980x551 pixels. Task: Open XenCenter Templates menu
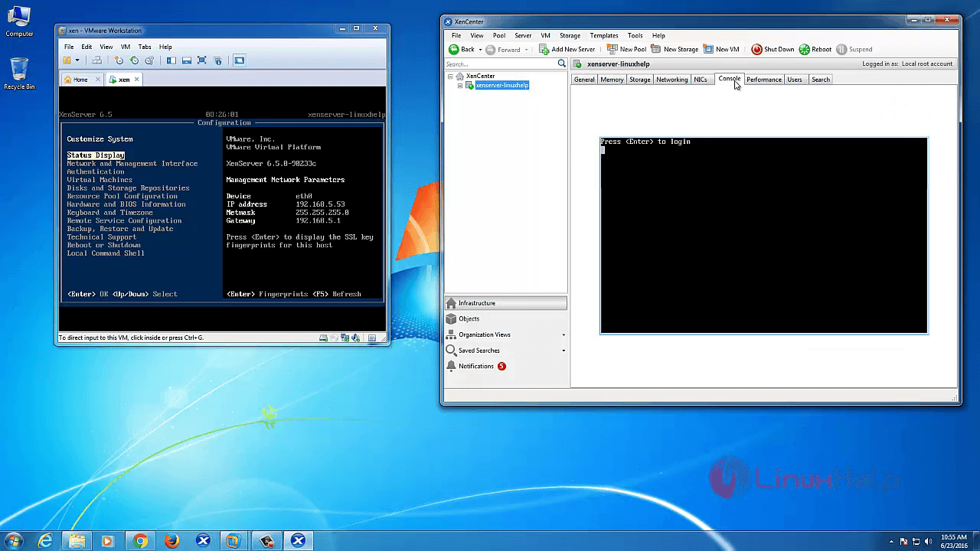[x=604, y=35]
